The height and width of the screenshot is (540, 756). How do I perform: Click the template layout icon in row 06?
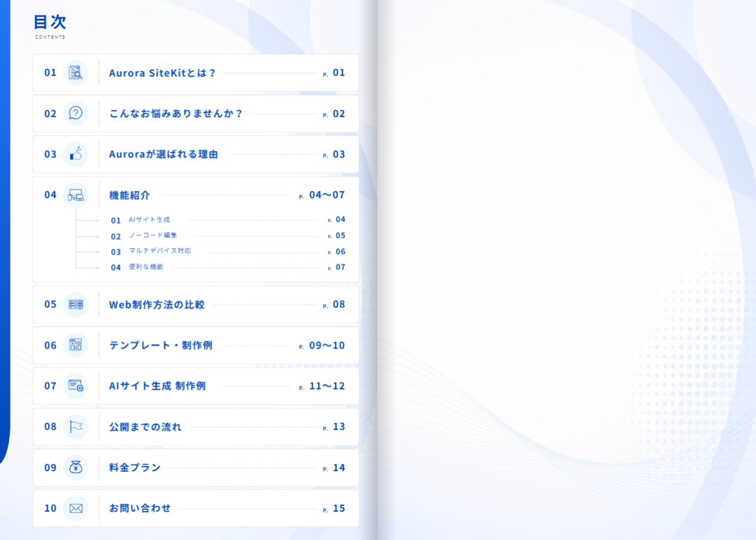point(76,345)
